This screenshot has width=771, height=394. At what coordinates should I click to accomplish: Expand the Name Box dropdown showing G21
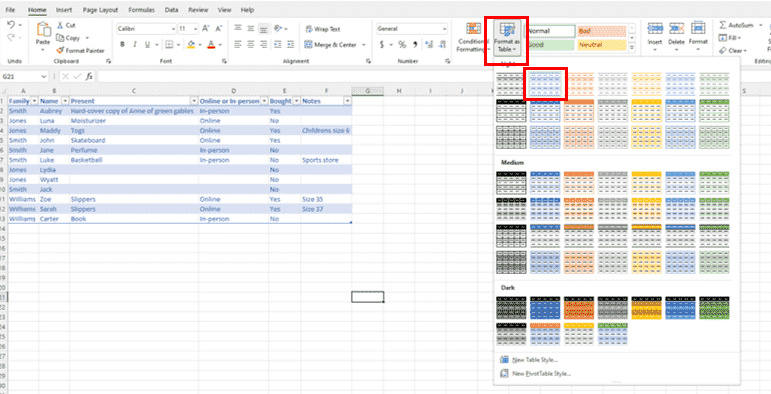click(44, 77)
